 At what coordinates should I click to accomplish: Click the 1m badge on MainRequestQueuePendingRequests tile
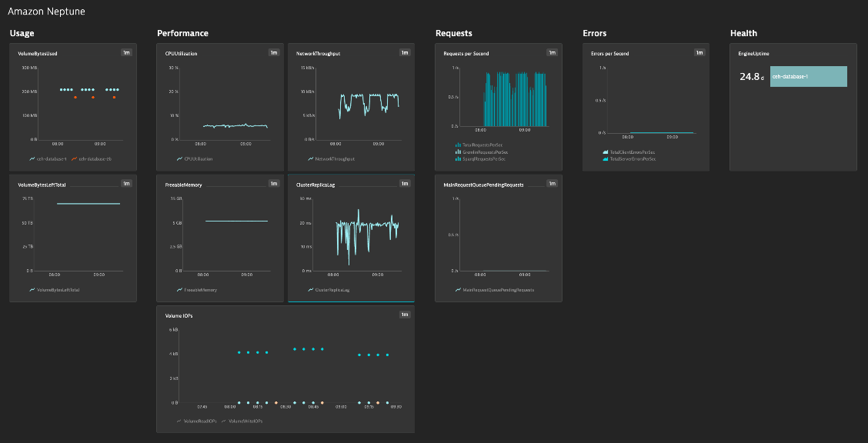click(552, 184)
